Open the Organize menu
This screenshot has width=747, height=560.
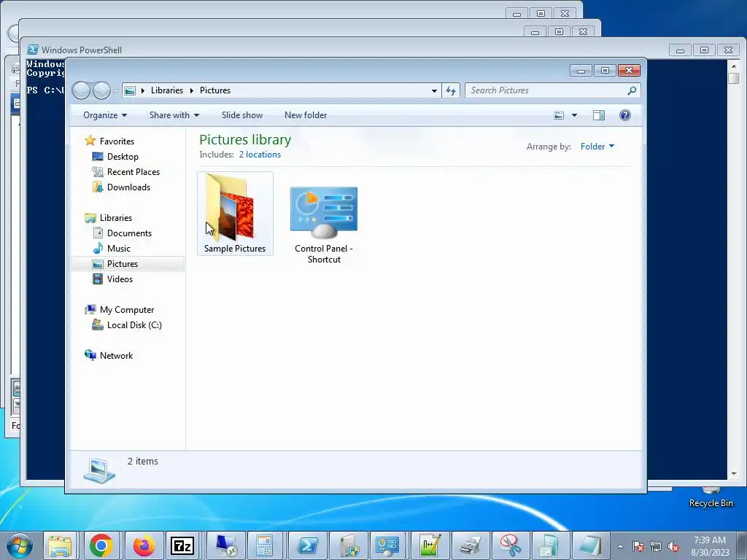(105, 115)
